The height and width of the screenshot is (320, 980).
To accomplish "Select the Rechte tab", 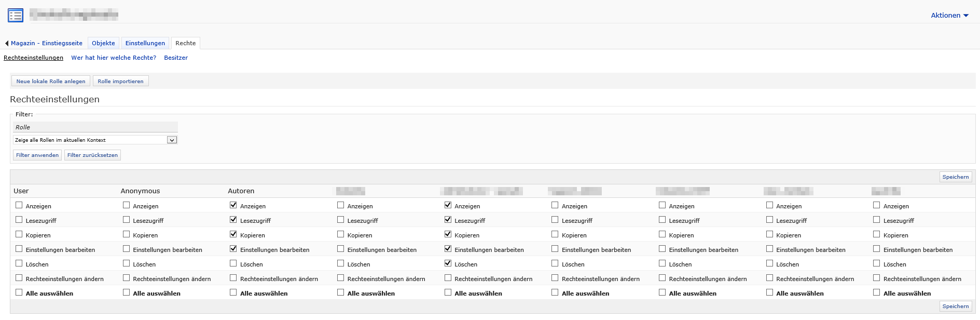I will (185, 44).
